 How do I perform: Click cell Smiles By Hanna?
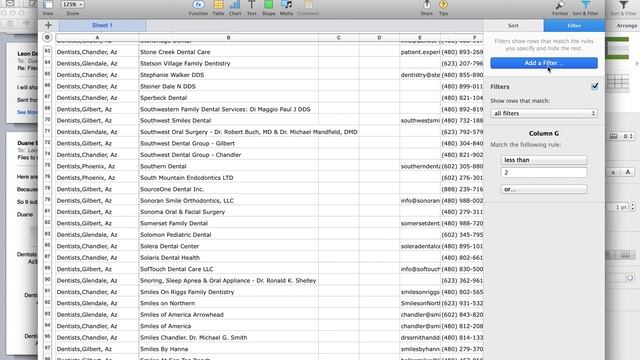pyautogui.click(x=229, y=349)
